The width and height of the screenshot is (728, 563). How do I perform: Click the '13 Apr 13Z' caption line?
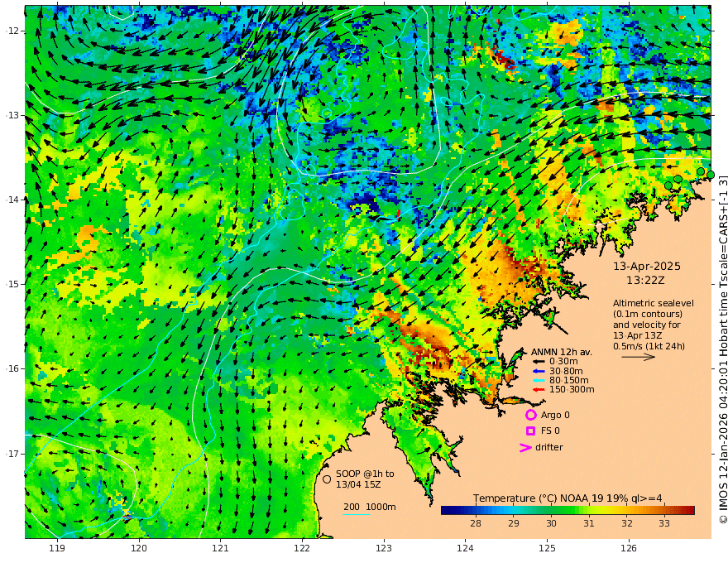[638, 335]
